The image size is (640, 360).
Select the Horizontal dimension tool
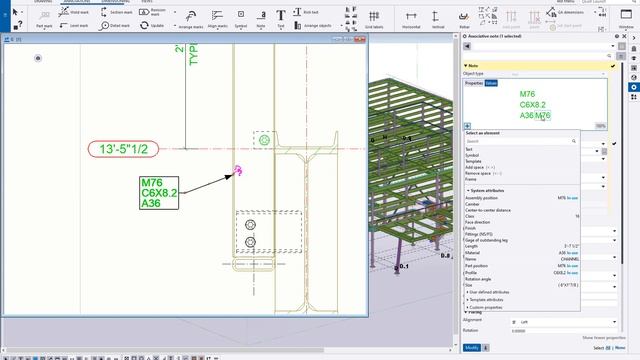tap(411, 19)
